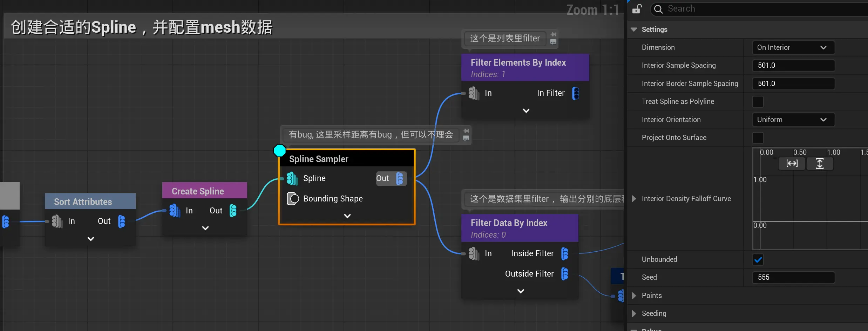Open the Interior Orientation dropdown

(793, 120)
